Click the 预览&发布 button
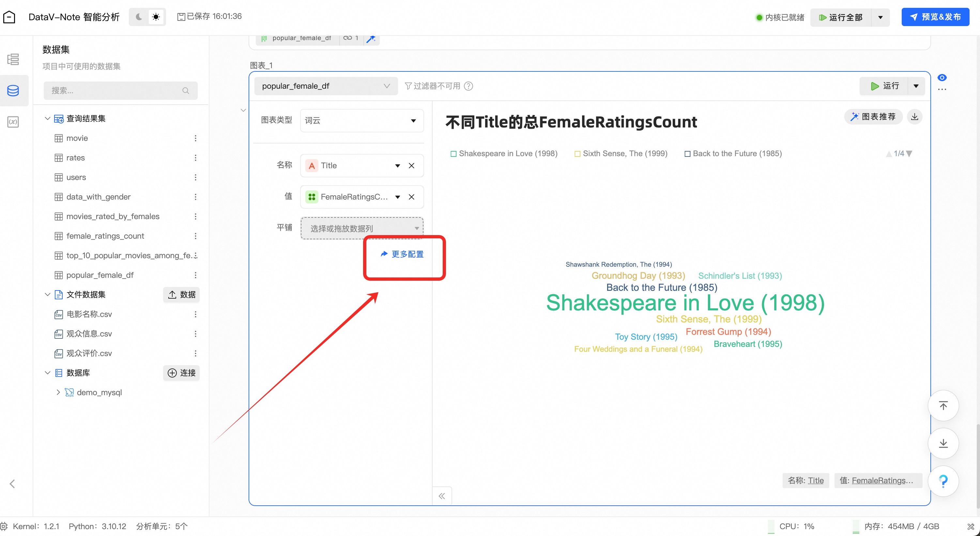This screenshot has width=980, height=536. pyautogui.click(x=935, y=17)
